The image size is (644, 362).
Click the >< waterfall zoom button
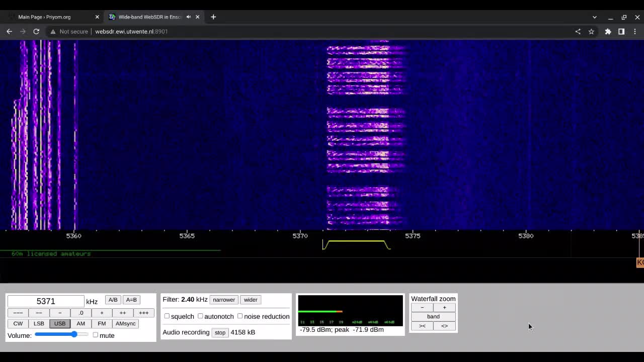click(422, 326)
